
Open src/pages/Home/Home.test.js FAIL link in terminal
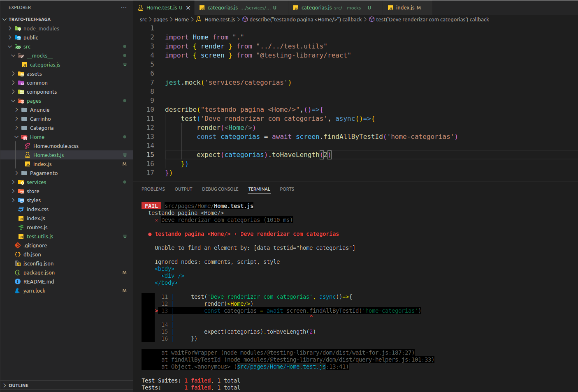[209, 206]
